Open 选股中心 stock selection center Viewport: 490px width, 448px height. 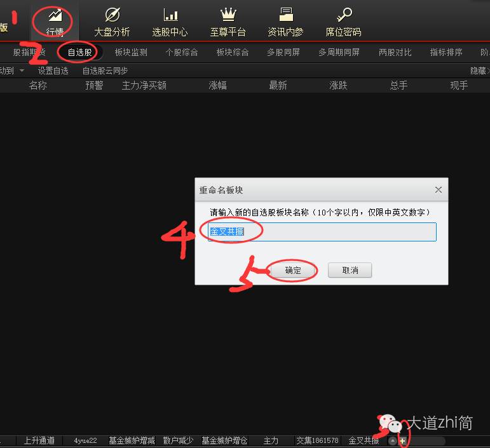pos(170,22)
